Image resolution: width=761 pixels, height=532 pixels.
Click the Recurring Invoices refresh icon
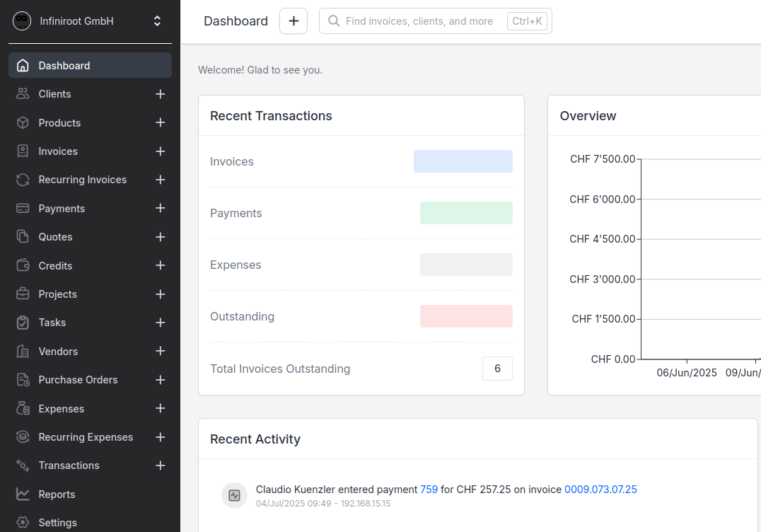click(x=23, y=180)
